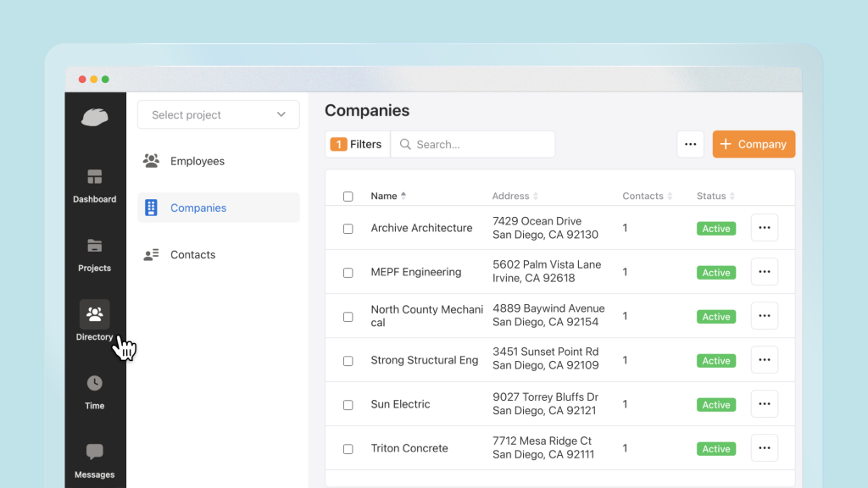Open the Messages section

click(95, 462)
